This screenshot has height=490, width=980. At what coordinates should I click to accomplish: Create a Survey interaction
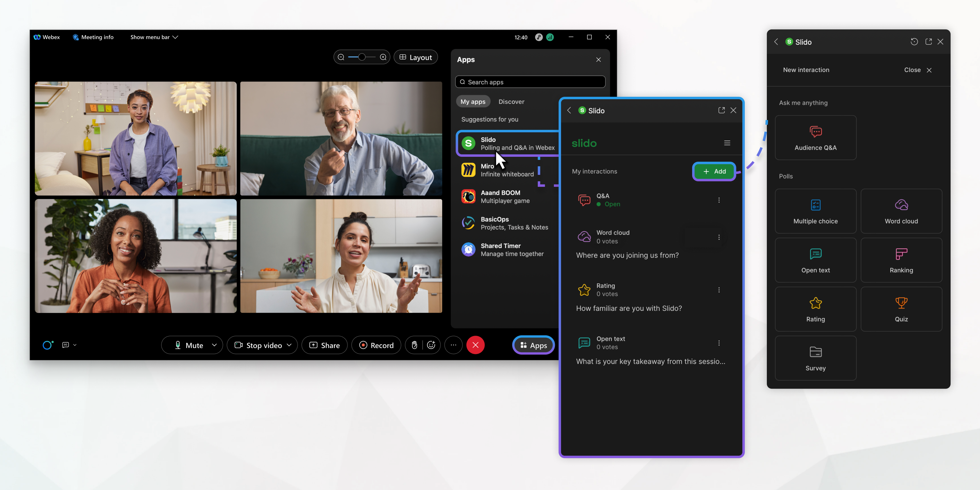(x=815, y=358)
